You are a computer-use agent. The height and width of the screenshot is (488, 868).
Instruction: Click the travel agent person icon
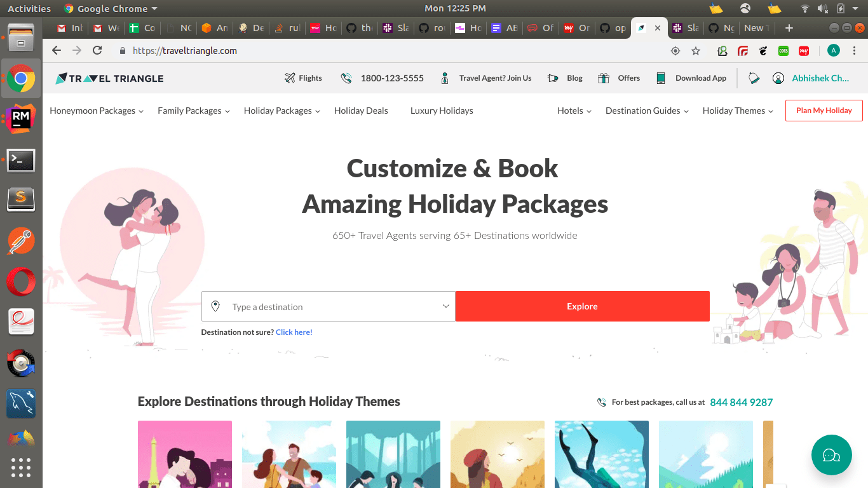[445, 78]
